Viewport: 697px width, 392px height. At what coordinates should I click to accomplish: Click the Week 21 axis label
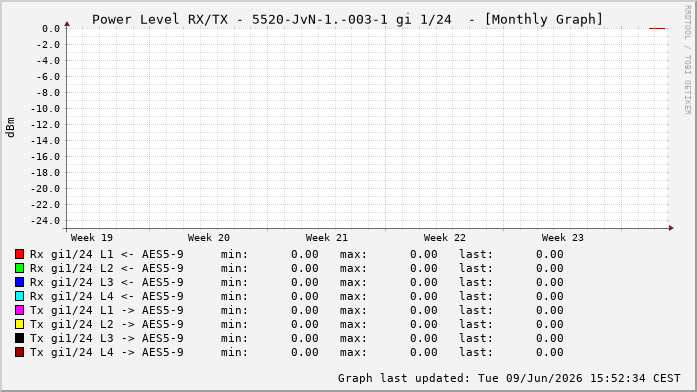coord(327,238)
